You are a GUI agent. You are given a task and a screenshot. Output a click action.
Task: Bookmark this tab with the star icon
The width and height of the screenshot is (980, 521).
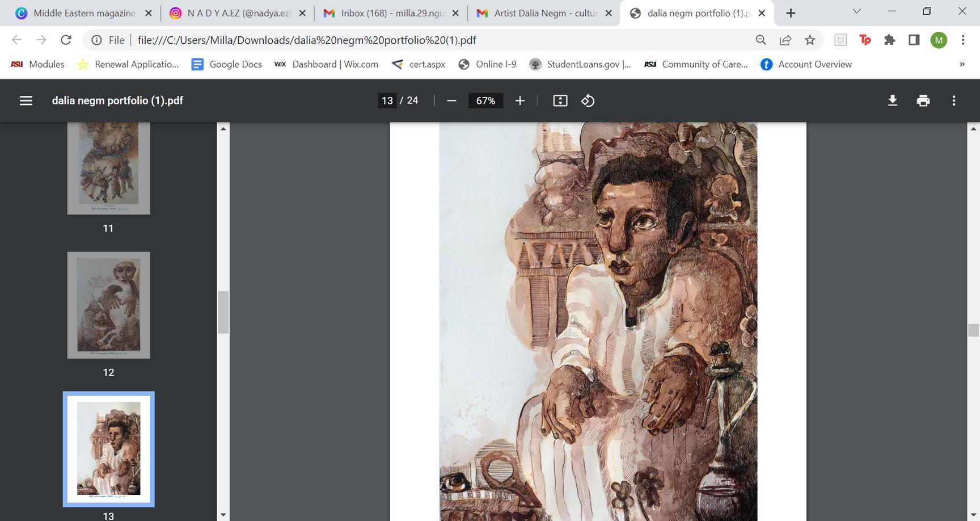(810, 40)
